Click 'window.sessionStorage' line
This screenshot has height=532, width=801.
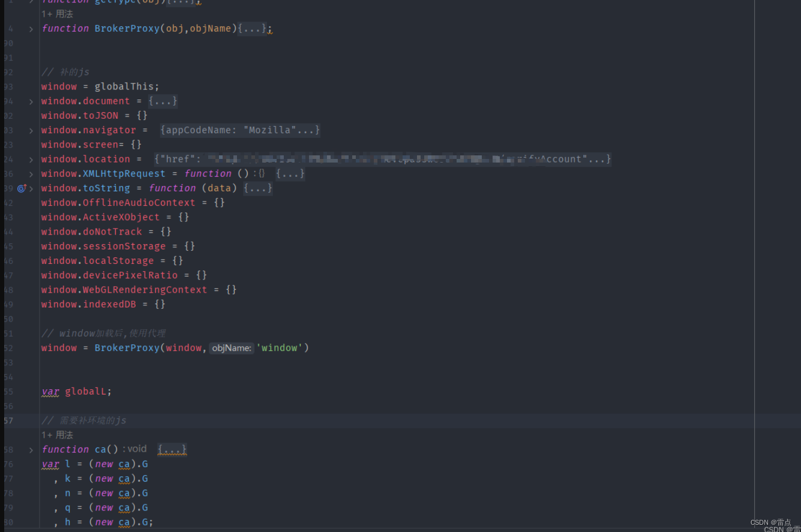click(118, 247)
